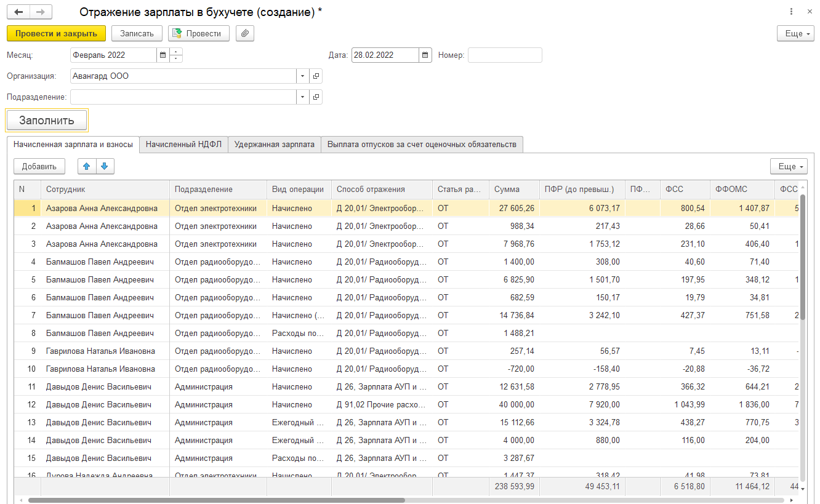The width and height of the screenshot is (820, 504).
Task: Switch to the Начисленный НДФЛ tab
Action: [183, 145]
